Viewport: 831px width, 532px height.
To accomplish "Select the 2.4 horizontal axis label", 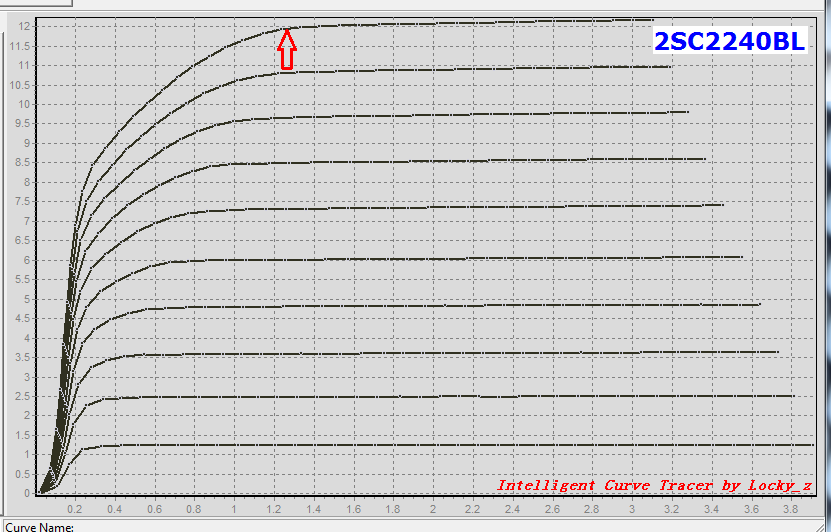I will pyautogui.click(x=512, y=510).
